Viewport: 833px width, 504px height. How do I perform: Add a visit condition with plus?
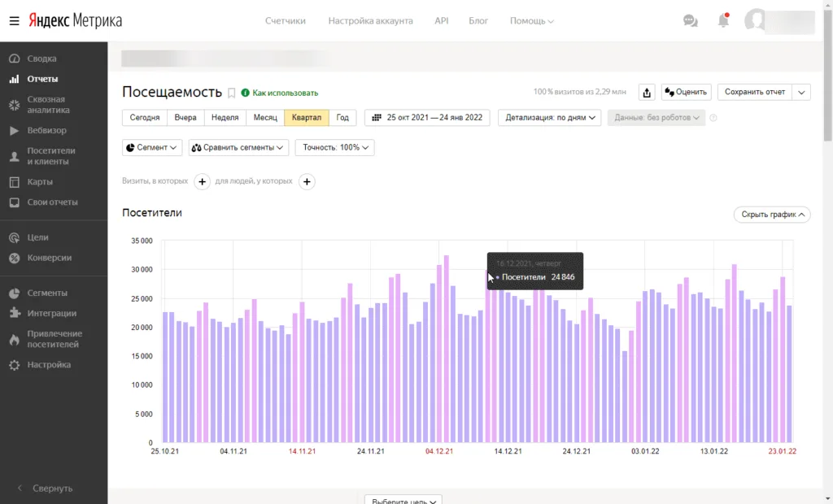tap(202, 181)
